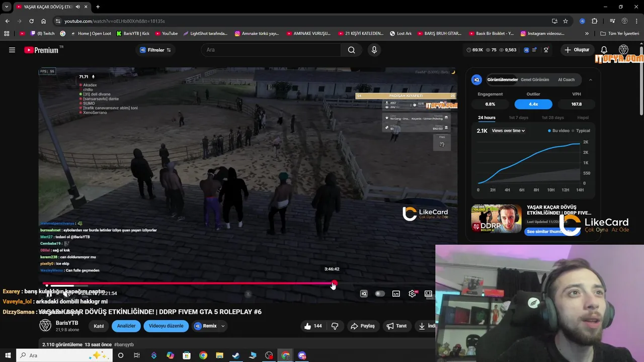Open the vidIQ icon in the stats bar

(526, 50)
